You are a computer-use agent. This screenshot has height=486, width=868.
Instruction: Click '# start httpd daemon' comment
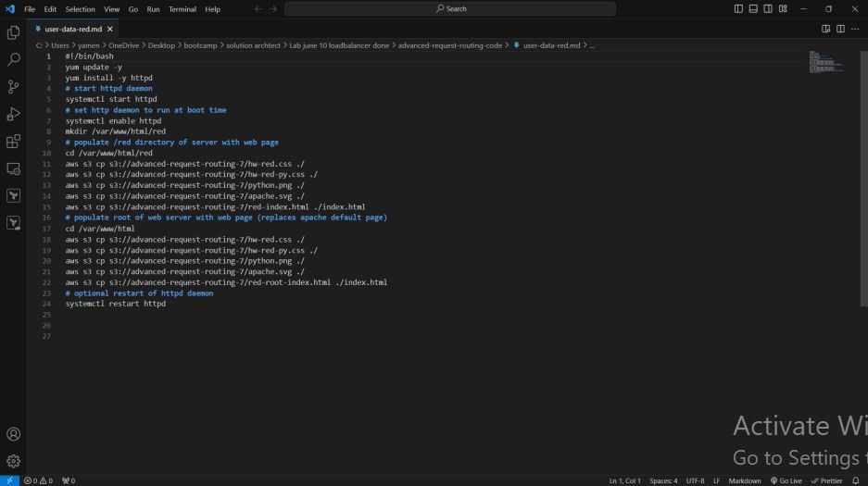[108, 88]
